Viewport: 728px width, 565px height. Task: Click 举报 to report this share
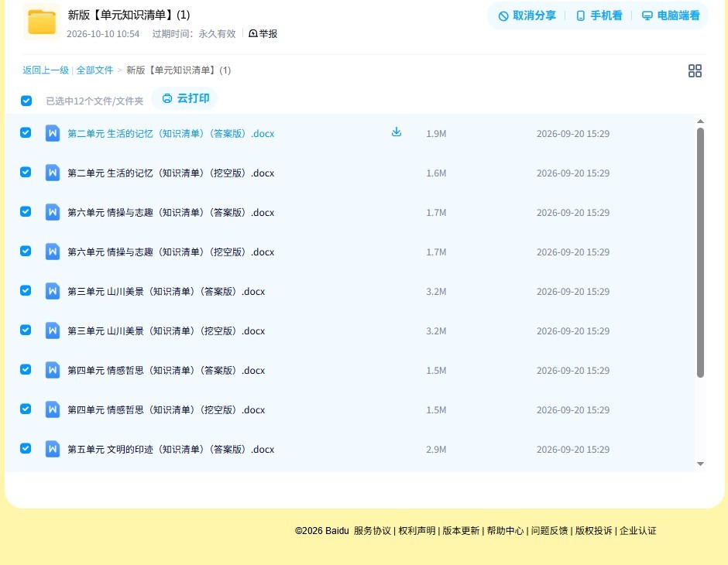pyautogui.click(x=263, y=33)
